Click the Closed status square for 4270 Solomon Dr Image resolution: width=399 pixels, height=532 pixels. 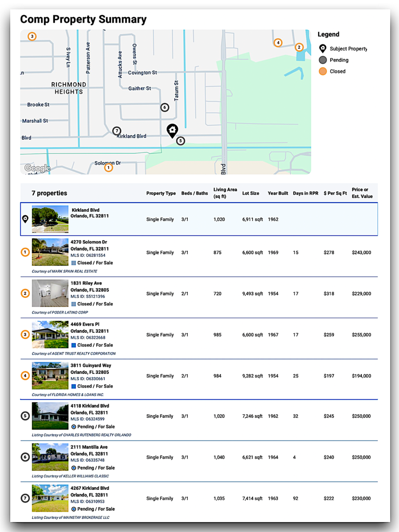[x=74, y=263]
